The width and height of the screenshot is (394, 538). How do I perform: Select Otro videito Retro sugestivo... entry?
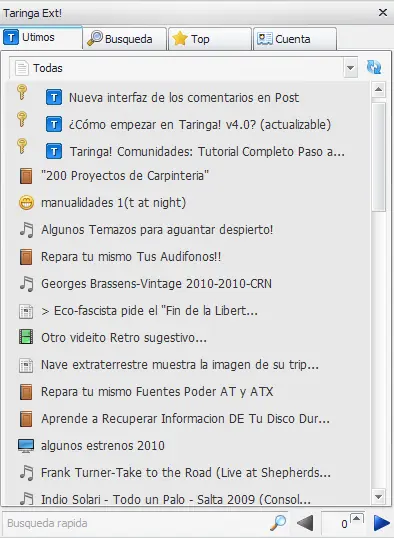[x=124, y=338]
